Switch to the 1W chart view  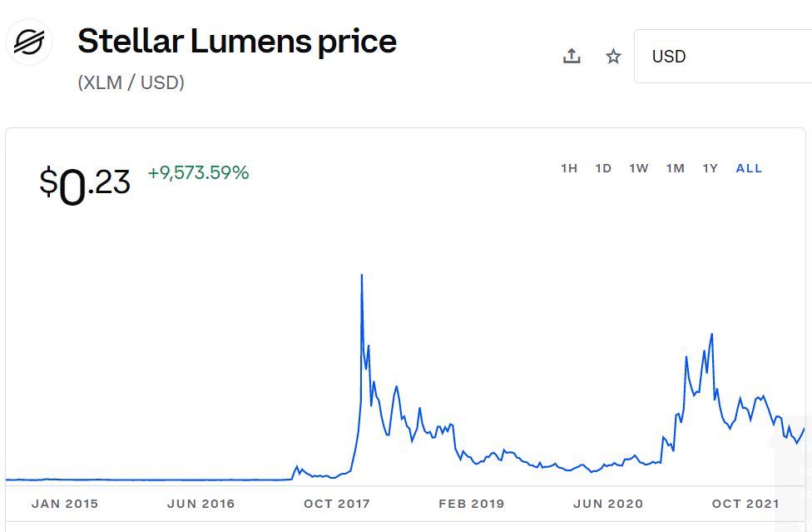pos(639,168)
